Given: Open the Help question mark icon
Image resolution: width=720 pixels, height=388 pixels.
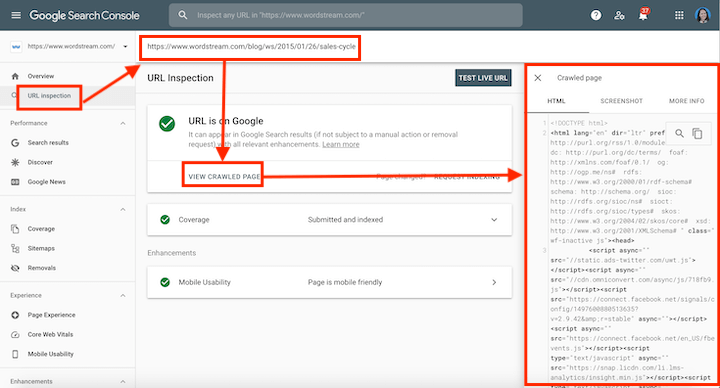Looking at the screenshot, I should click(x=596, y=15).
